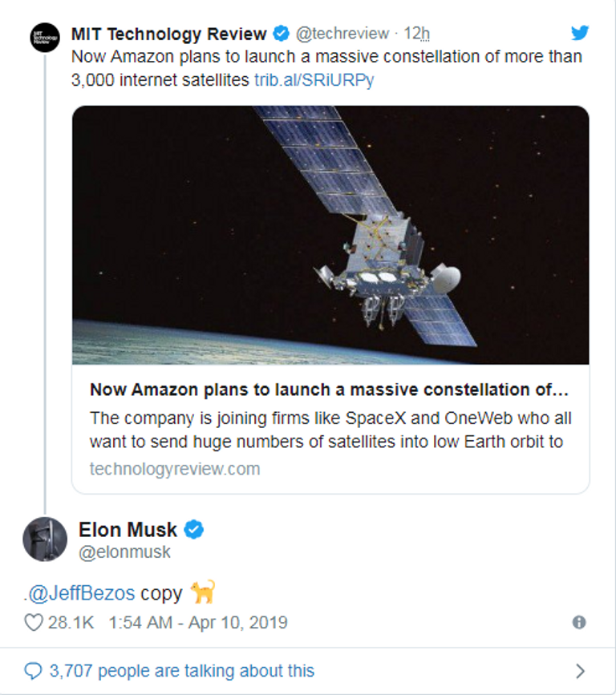This screenshot has height=695, width=616.
Task: Click Elon Musk's blue verified checkmark
Action: coord(194,530)
